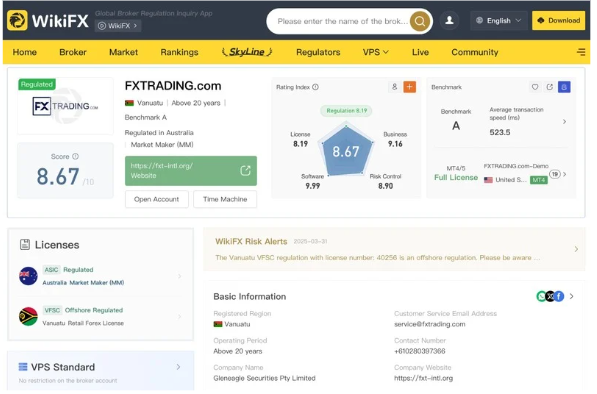
Task: Click the Regulated green badge
Action: (37, 84)
